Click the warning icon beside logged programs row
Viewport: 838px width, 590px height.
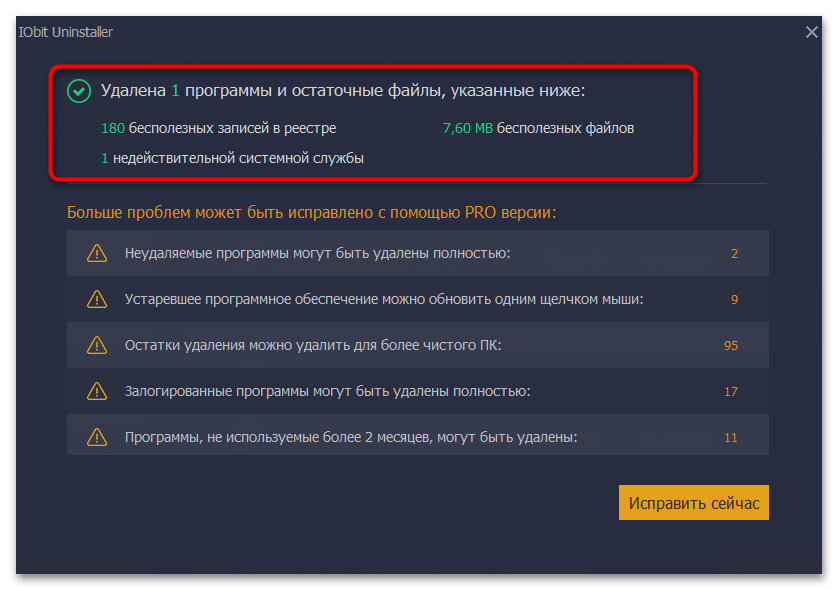pos(97,391)
